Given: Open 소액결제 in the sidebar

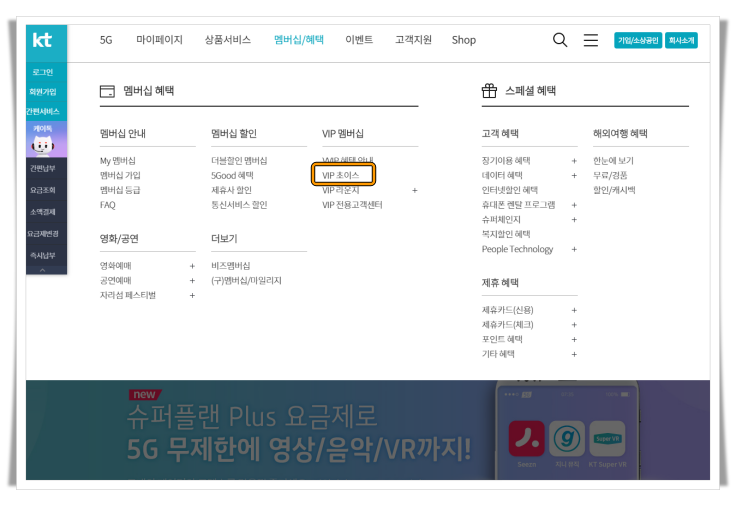Looking at the screenshot, I should (x=43, y=212).
